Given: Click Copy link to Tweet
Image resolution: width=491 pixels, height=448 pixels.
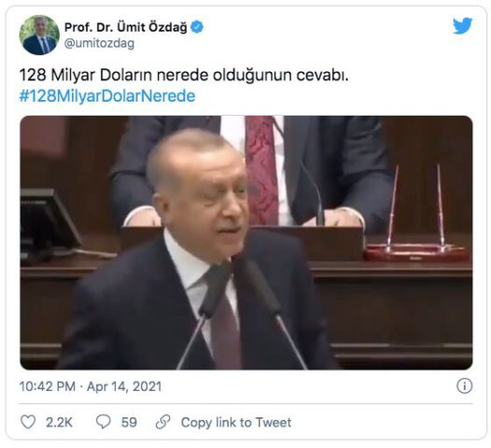Looking at the screenshot, I should tap(236, 422).
